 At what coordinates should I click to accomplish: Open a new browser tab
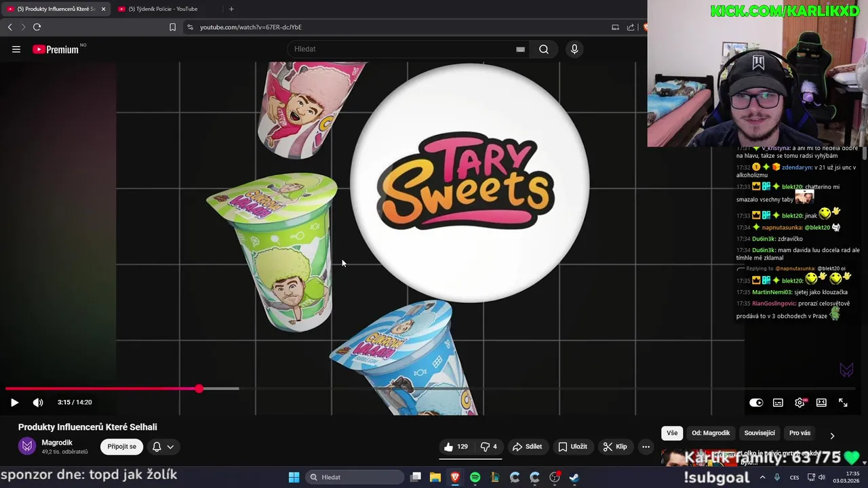(231, 9)
